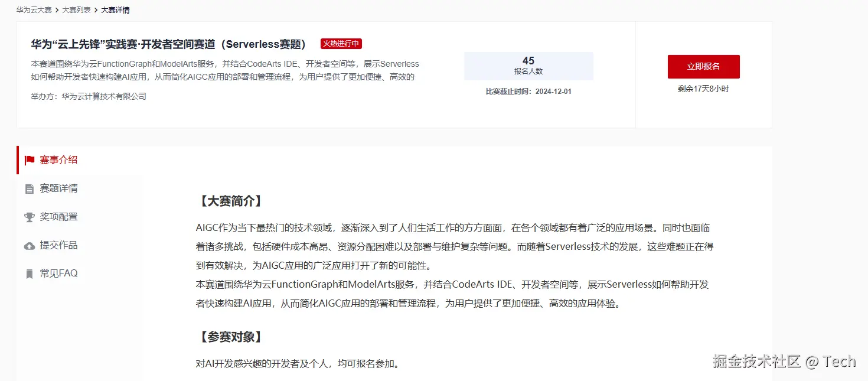Viewport: 868px width, 381px height.
Task: Click the 华为云大赛 breadcrumb link
Action: [34, 10]
